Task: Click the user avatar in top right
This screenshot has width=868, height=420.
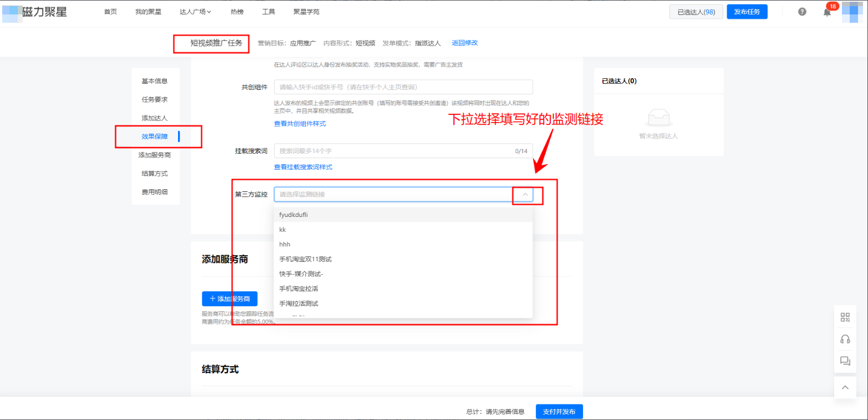Action: click(x=851, y=12)
